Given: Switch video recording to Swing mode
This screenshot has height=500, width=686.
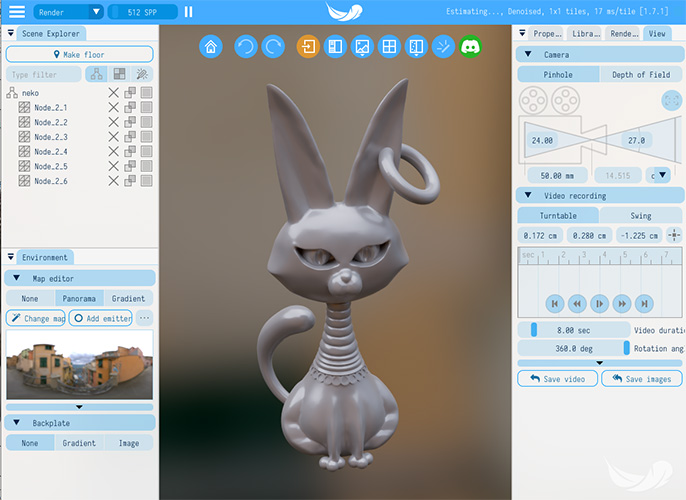Looking at the screenshot, I should [x=641, y=215].
